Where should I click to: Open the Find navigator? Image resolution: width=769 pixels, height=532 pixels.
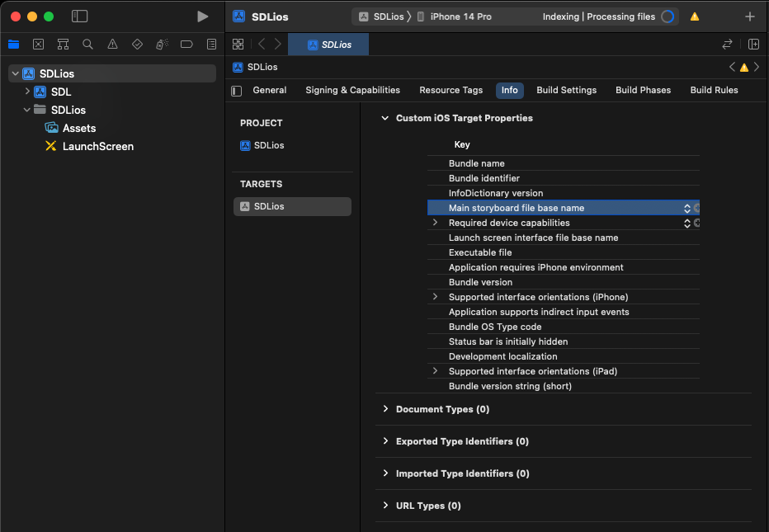[87, 45]
